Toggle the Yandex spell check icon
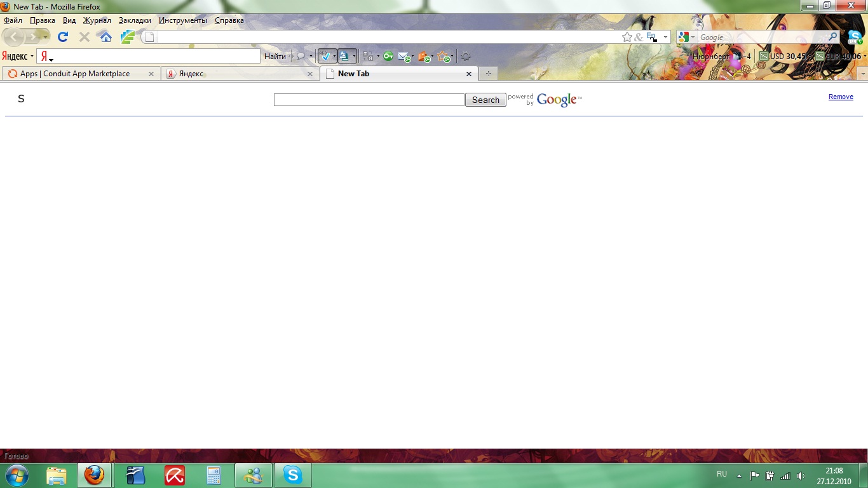The height and width of the screenshot is (488, 868). 325,57
